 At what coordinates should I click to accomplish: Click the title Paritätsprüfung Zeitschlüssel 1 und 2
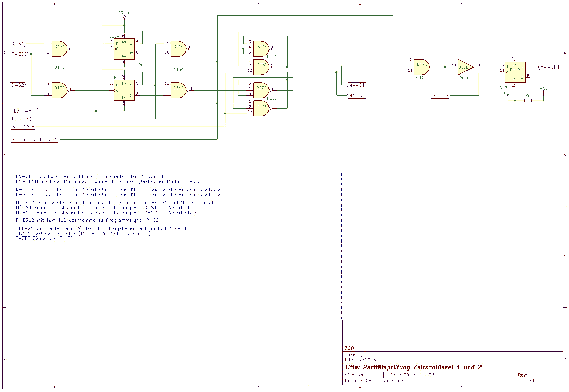click(413, 367)
